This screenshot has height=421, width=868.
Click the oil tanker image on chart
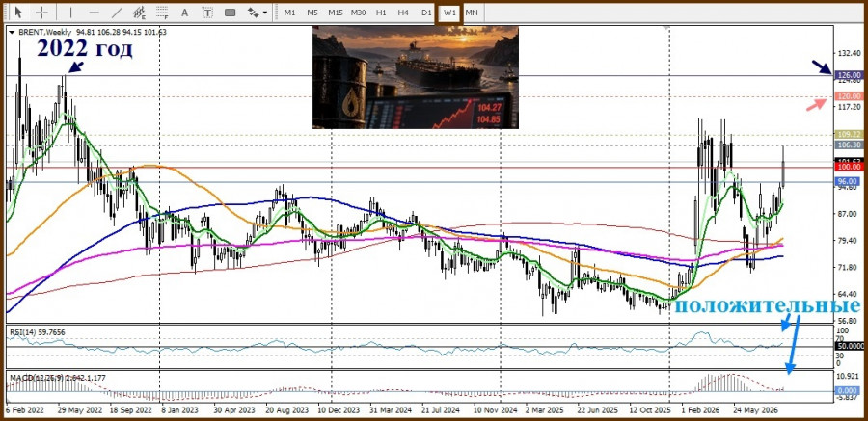(x=416, y=77)
